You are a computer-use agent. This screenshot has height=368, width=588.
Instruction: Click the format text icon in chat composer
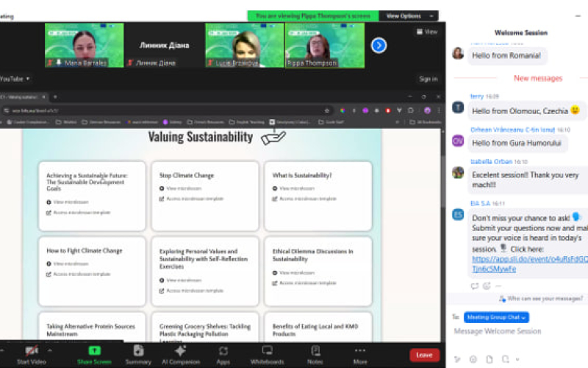(x=457, y=359)
